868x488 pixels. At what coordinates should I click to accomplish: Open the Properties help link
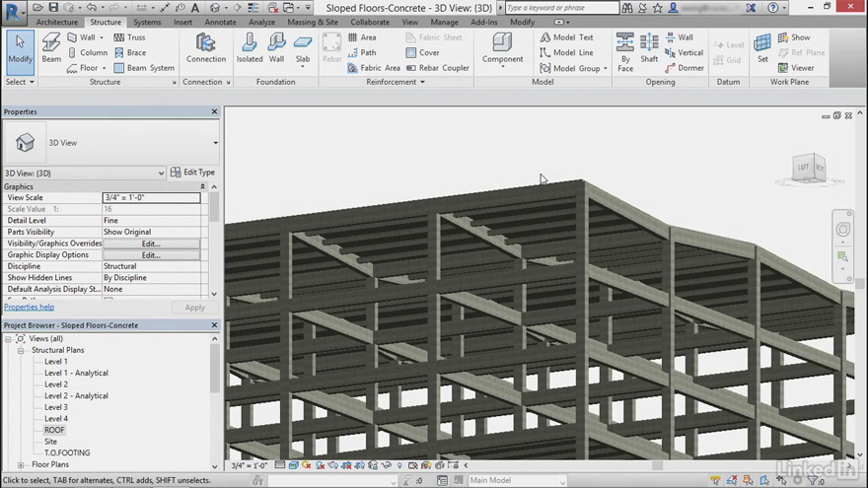click(x=30, y=307)
